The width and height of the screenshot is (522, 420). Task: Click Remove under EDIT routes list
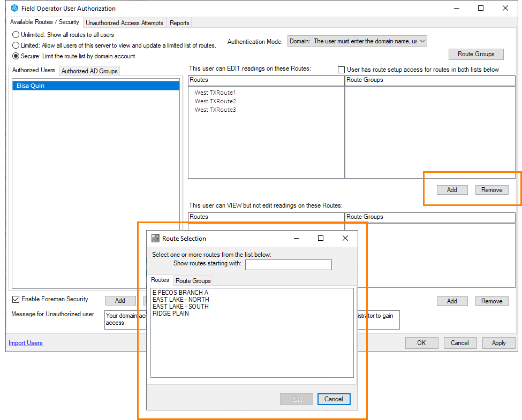pos(491,190)
